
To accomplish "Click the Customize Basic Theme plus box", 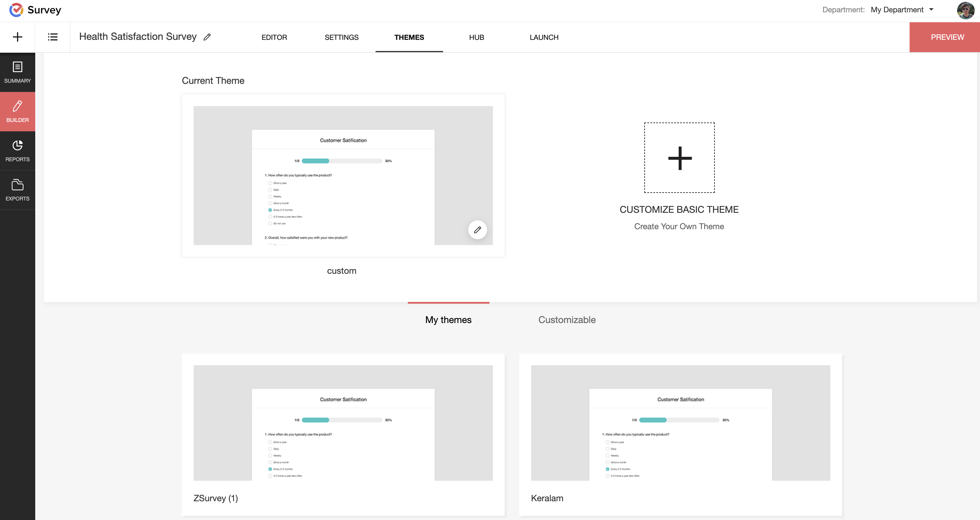I will click(679, 158).
